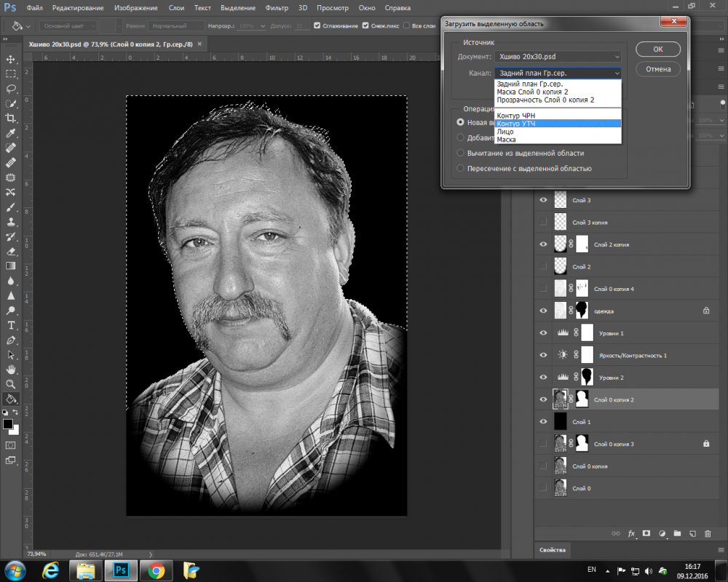Open the Документ dropdown
The width and height of the screenshot is (728, 582).
tap(558, 57)
